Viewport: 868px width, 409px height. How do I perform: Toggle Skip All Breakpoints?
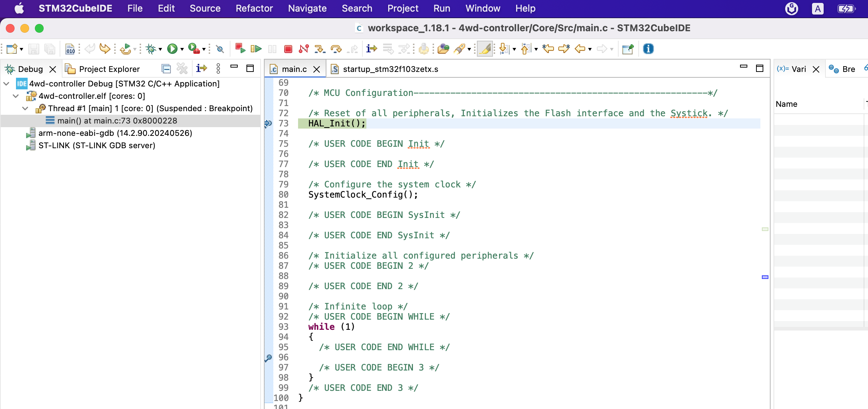pos(220,49)
